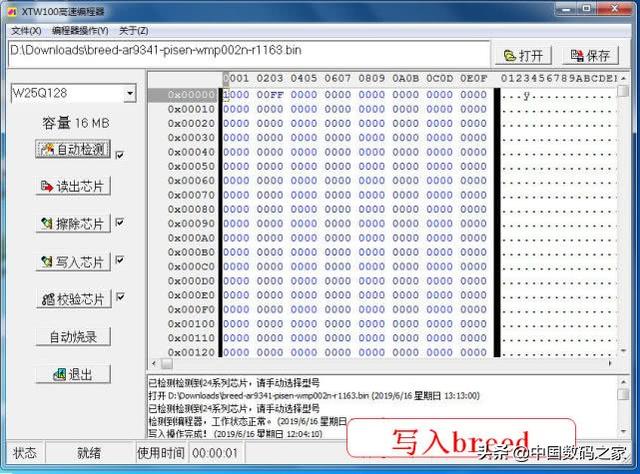Click the icon on 退出 button
This screenshot has height=474, width=640.
[60, 374]
